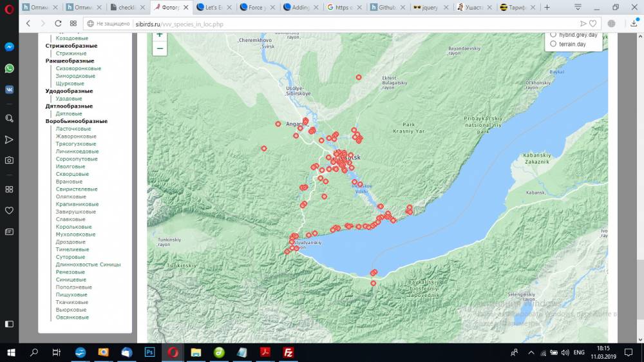Viewport: 644px width, 362px height.
Task: Click the heart bookmarks icon in the sidebar
Action: point(9,210)
